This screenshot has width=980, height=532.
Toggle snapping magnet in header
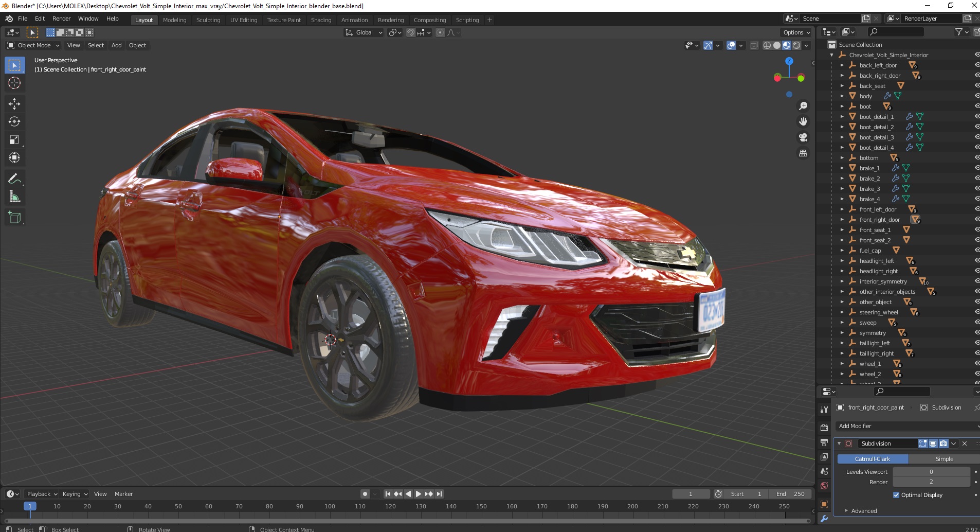tap(411, 32)
